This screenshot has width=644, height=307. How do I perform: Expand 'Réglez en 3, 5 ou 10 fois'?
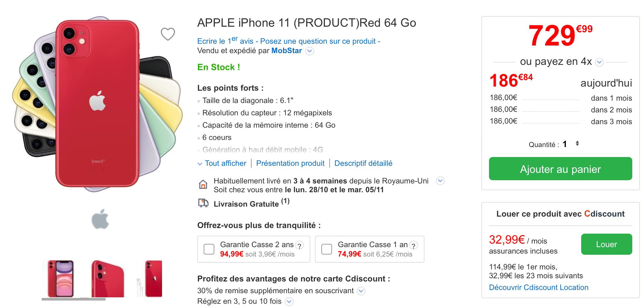pyautogui.click(x=289, y=301)
